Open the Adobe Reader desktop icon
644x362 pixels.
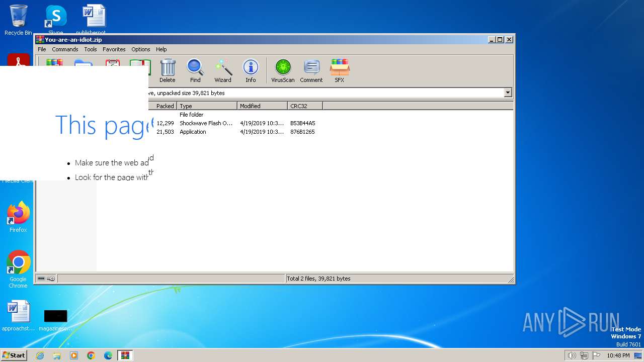(x=18, y=60)
